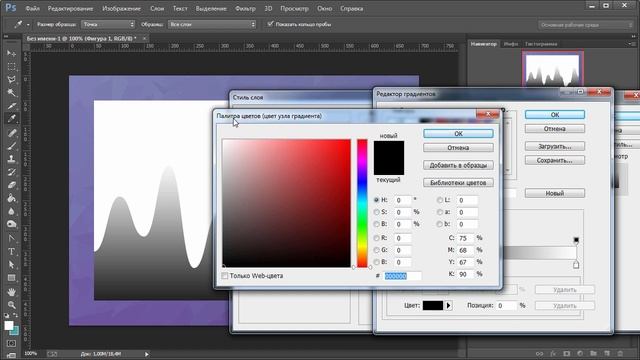Open the Navigator panel flyout menu
Screen dimensions: 640x360
pyautogui.click(x=631, y=43)
